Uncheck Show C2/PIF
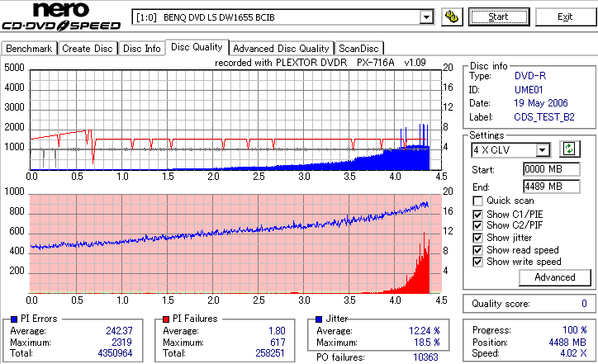Screen dimensions: 598x364 [x=477, y=225]
